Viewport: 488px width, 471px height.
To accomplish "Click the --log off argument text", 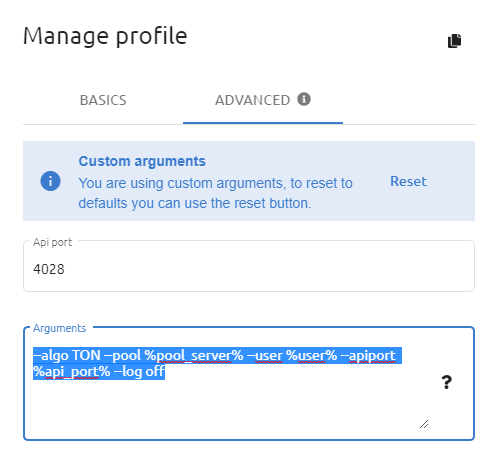I will click(139, 371).
